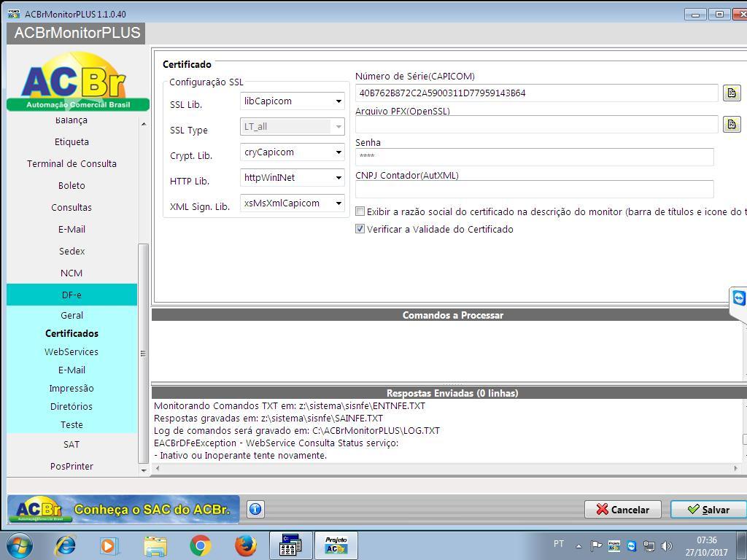Switch to calculator-terminal app in taskbar
Screen dimensions: 747x560
290,545
